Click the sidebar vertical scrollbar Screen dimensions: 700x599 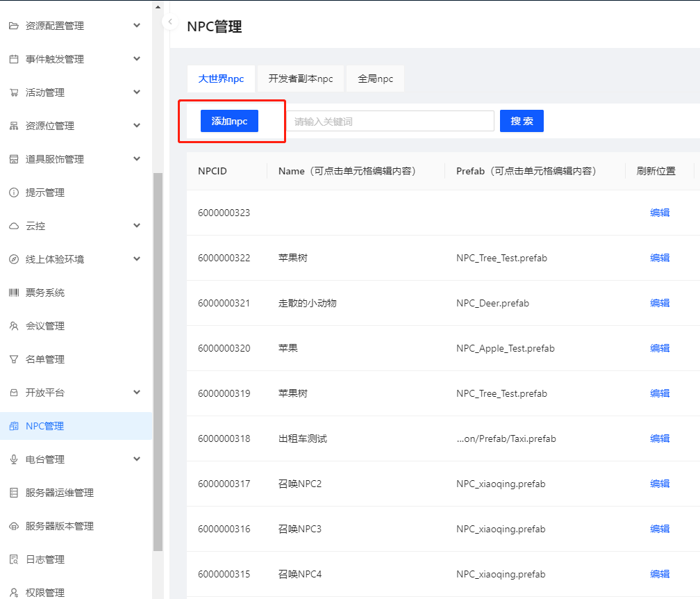pos(158,361)
